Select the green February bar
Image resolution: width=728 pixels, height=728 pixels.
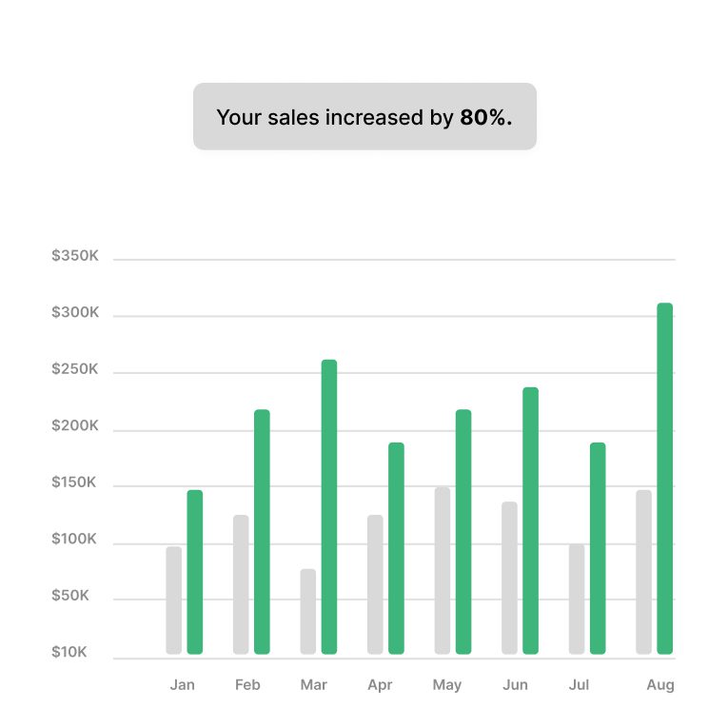click(262, 532)
